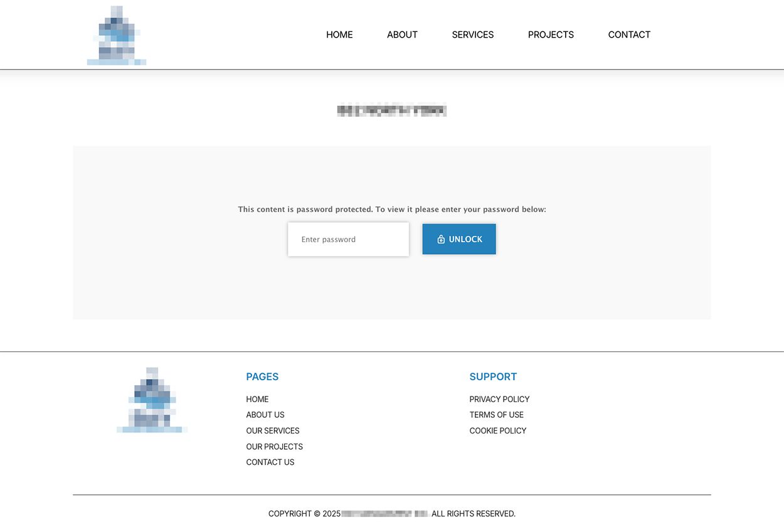The image size is (784, 532).
Task: Open the Home menu item in header
Action: (339, 35)
